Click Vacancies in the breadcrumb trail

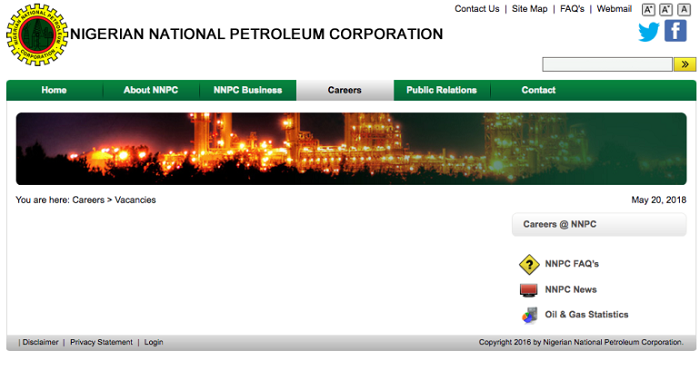point(135,200)
